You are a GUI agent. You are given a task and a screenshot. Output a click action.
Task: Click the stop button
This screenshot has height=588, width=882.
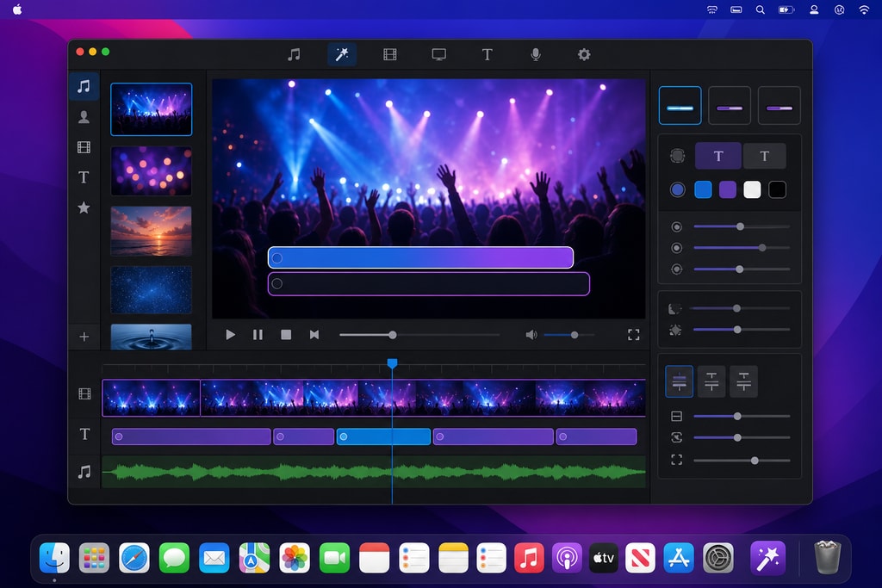[286, 335]
